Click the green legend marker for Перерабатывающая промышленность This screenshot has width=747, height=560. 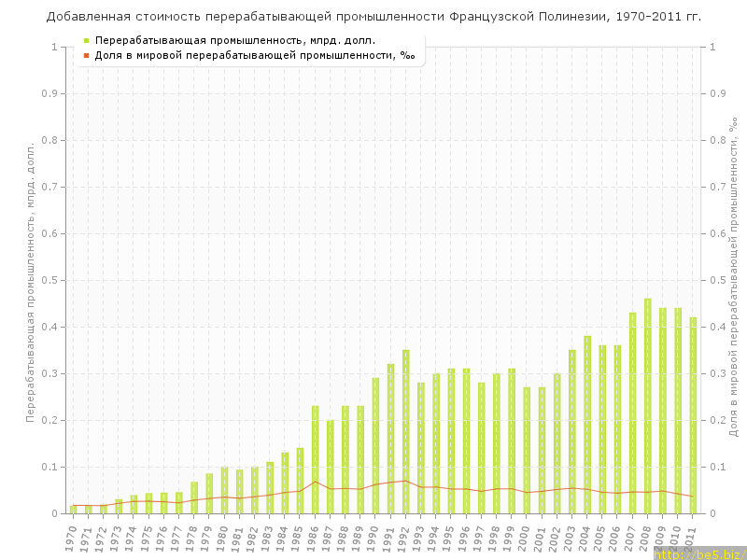pos(86,41)
